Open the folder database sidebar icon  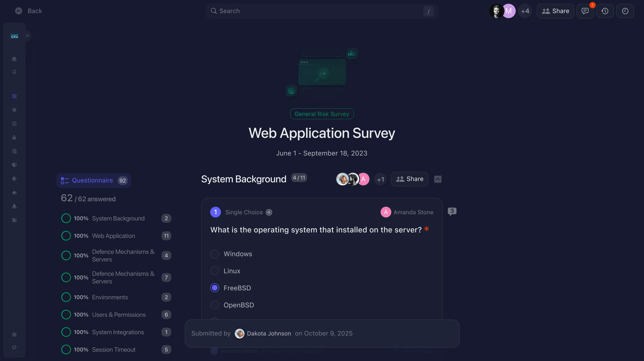(14, 220)
